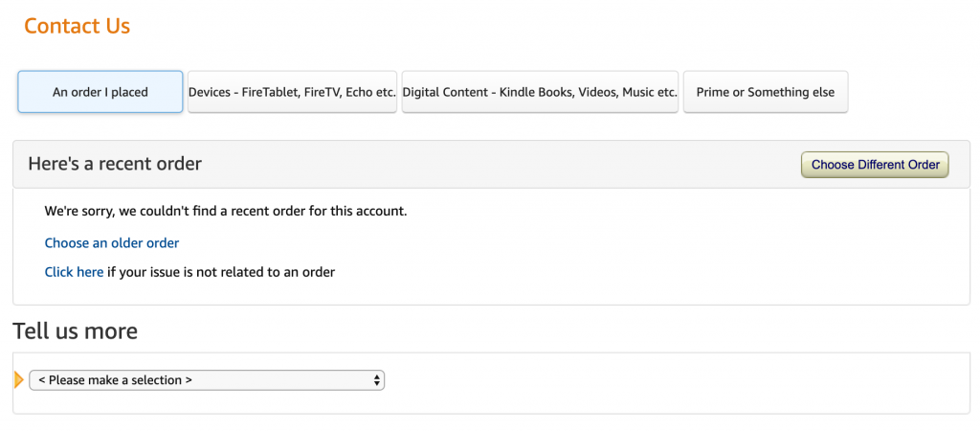Select the 'An order I placed' tab
The width and height of the screenshot is (980, 432).
pos(100,92)
